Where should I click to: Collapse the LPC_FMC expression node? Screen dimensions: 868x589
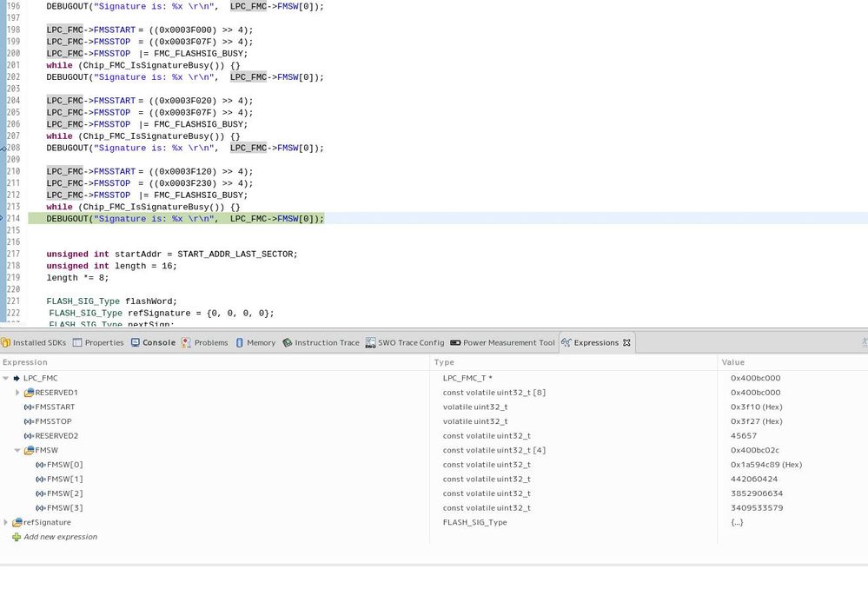click(x=5, y=378)
